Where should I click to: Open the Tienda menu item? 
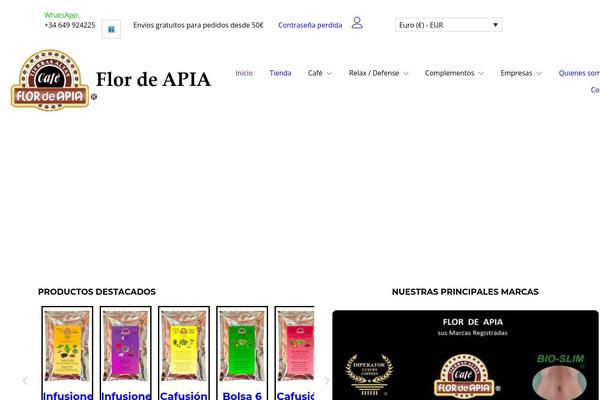click(x=280, y=73)
